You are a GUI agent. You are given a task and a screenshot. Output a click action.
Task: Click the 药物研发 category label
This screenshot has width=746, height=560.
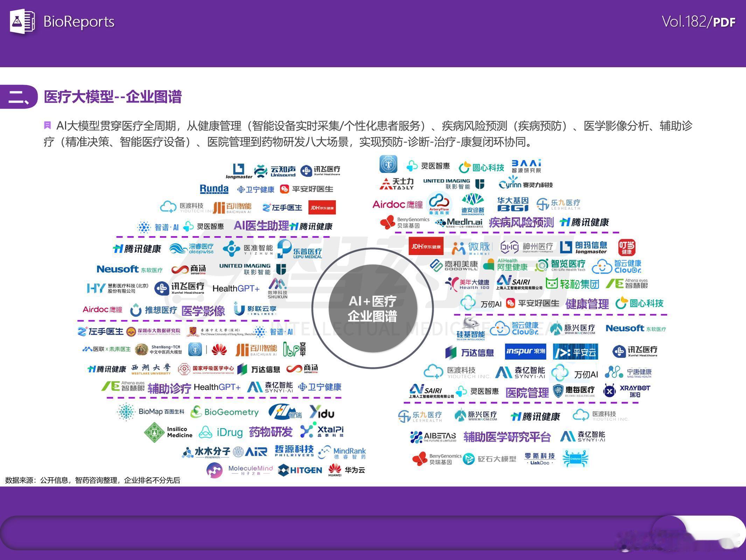coord(271,432)
